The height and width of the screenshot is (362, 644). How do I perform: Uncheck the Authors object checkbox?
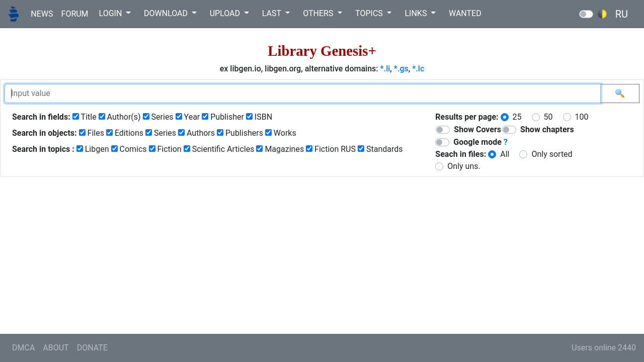(x=181, y=133)
